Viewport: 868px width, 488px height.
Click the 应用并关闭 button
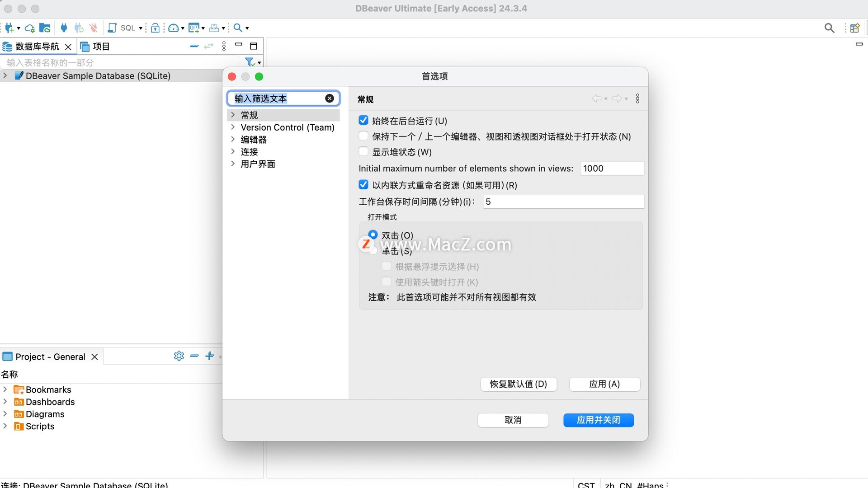(599, 420)
